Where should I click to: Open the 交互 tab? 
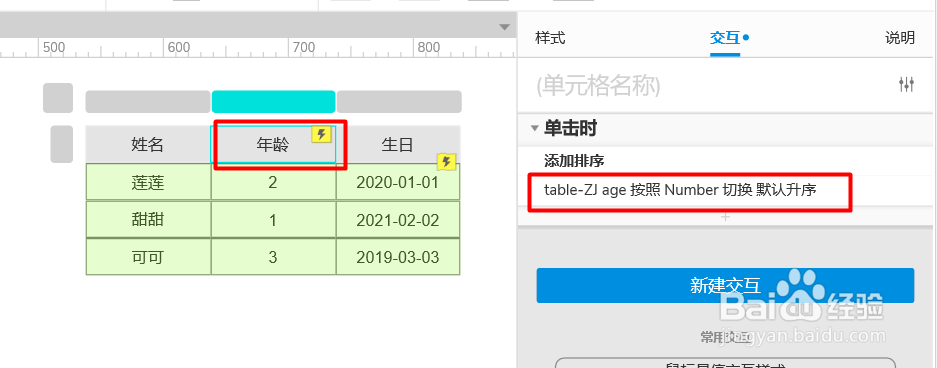725,38
